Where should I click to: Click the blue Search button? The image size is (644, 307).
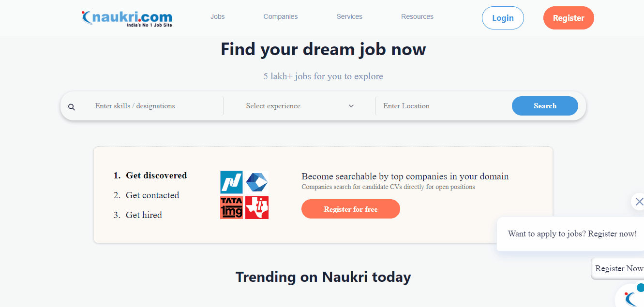point(545,106)
